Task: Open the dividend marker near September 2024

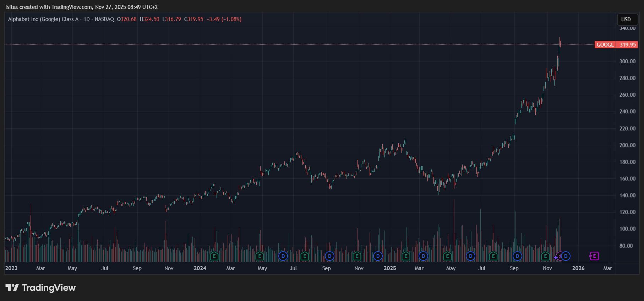Action: pyautogui.click(x=329, y=256)
